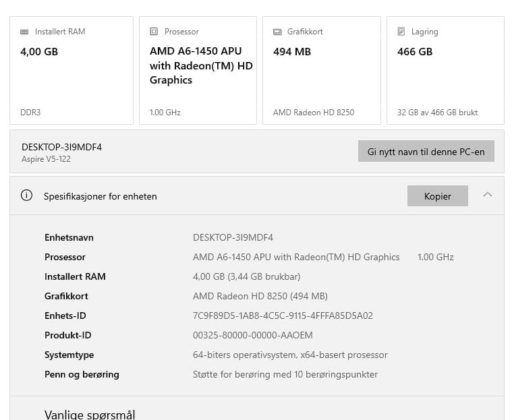
Task: Select the Støtte for berøring med 10 berøringspunkter value
Action: tap(285, 375)
